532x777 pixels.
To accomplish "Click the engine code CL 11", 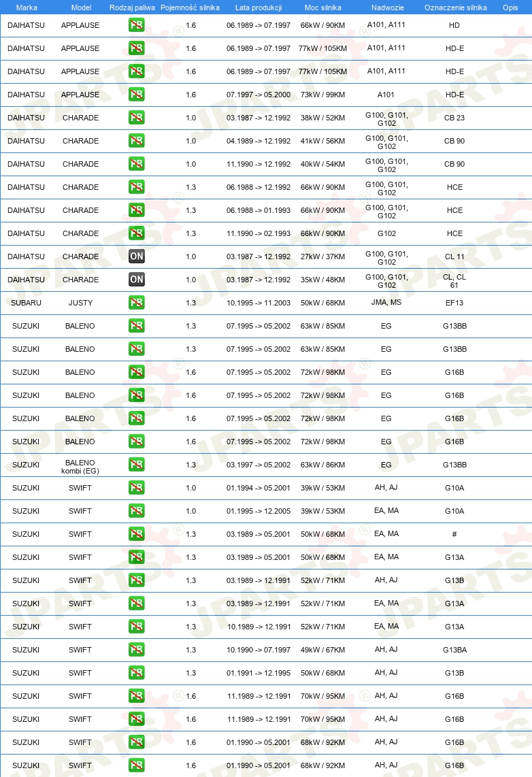I will click(454, 257).
